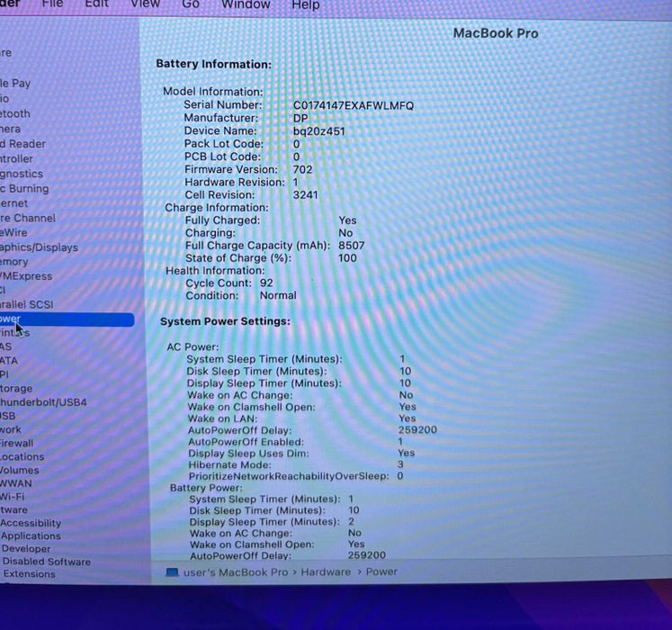672x630 pixels.
Task: Click the cell revision value 3241
Action: pos(306,195)
